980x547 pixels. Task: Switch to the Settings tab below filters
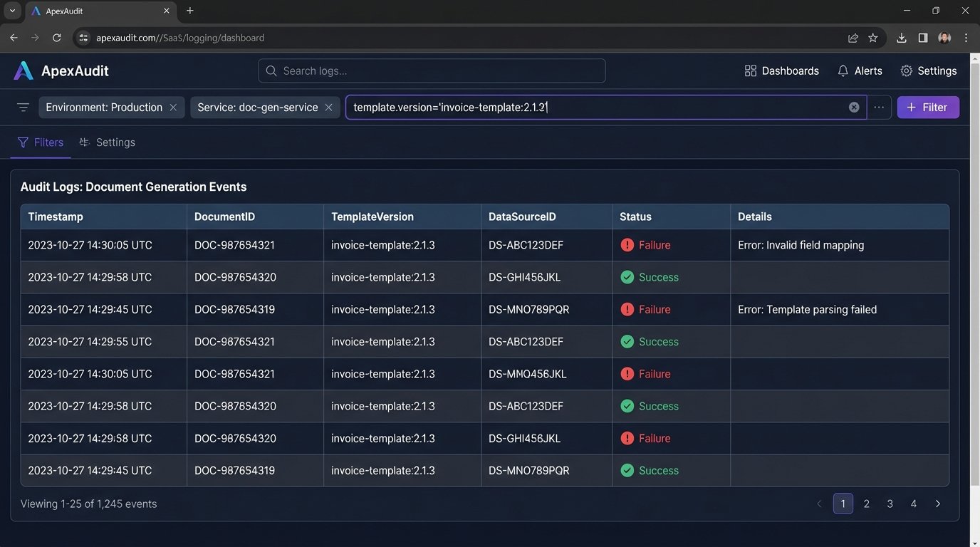pos(107,142)
